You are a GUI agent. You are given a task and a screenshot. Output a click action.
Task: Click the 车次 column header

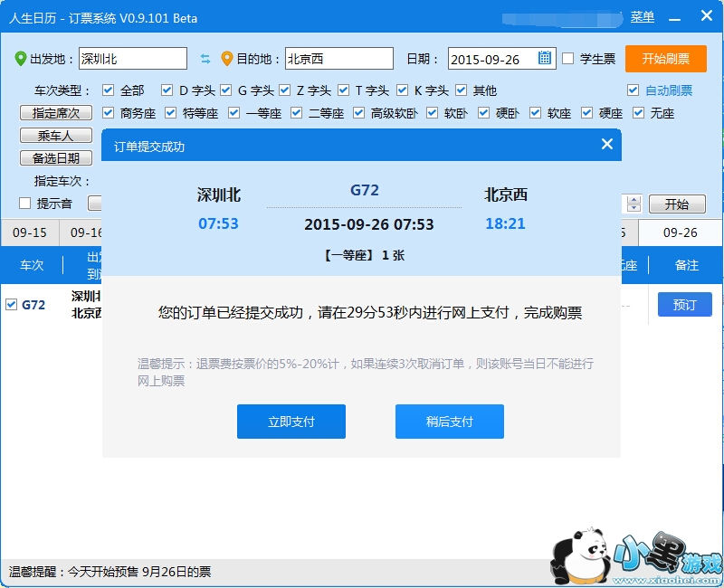coord(32,265)
